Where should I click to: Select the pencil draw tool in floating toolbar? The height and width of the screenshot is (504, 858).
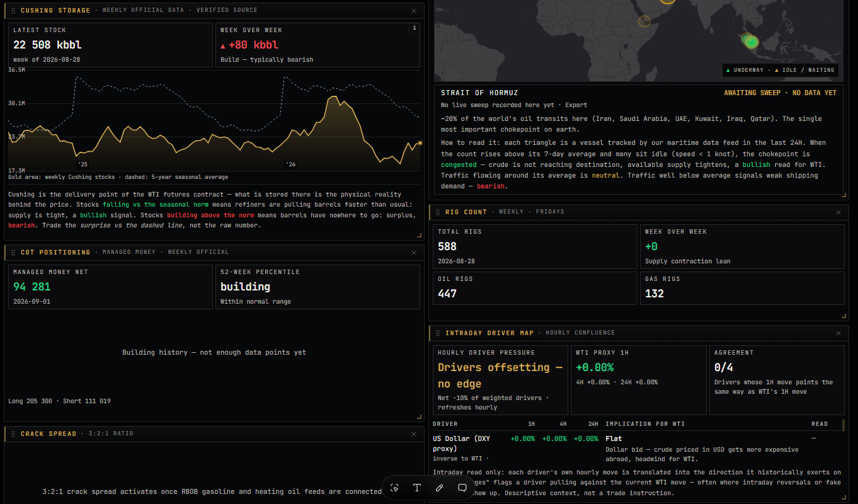tap(440, 488)
